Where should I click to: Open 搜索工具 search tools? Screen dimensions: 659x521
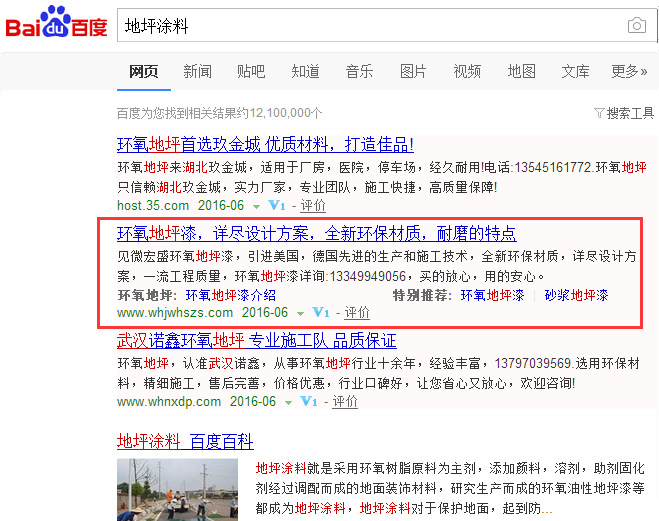click(x=630, y=113)
